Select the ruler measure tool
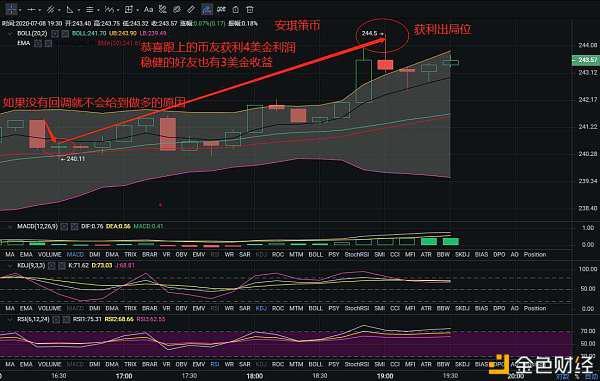The width and height of the screenshot is (600, 381). [191, 9]
